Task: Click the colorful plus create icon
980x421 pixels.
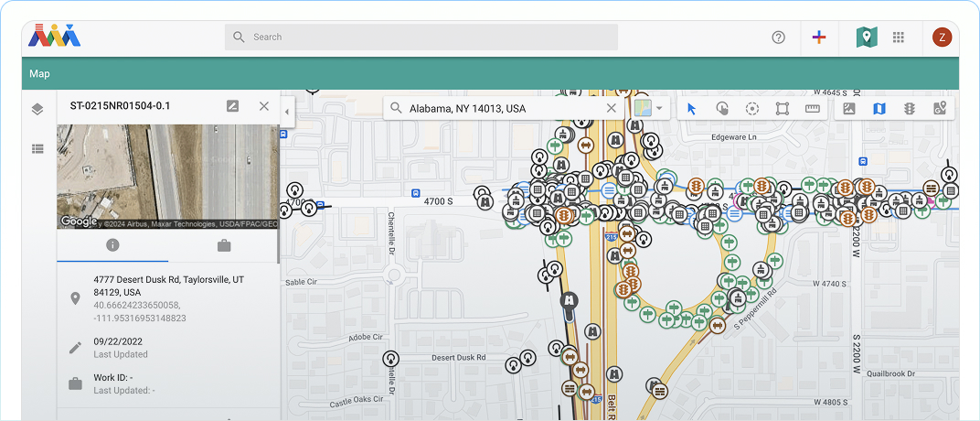Action: coord(819,37)
